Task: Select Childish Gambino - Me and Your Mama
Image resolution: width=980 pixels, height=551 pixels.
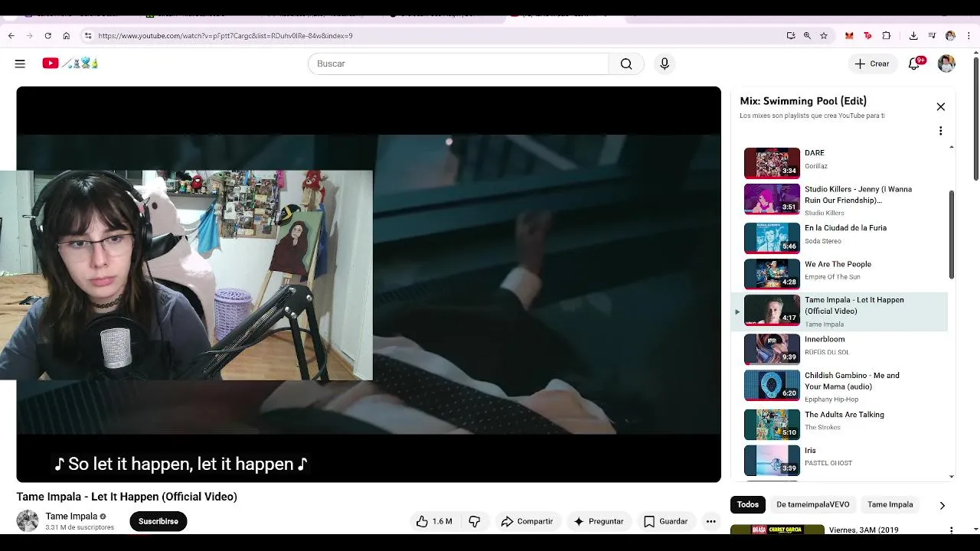Action: 840,386
